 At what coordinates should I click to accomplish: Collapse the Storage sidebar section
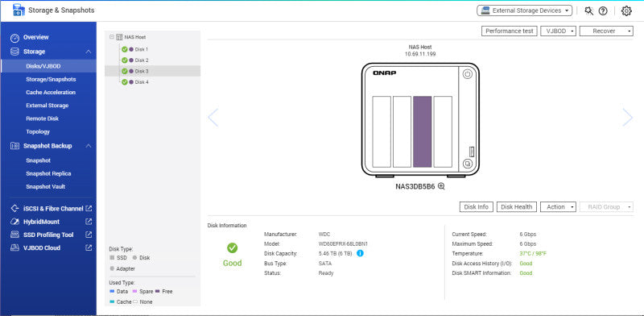point(89,52)
